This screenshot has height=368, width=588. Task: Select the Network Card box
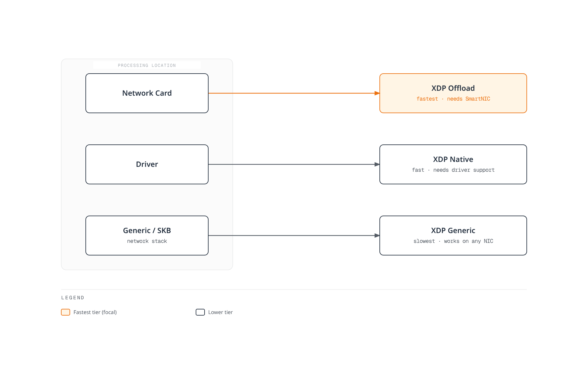click(x=147, y=93)
